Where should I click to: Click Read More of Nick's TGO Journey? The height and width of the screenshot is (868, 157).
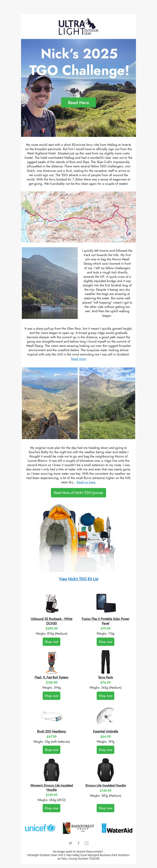pos(78,493)
